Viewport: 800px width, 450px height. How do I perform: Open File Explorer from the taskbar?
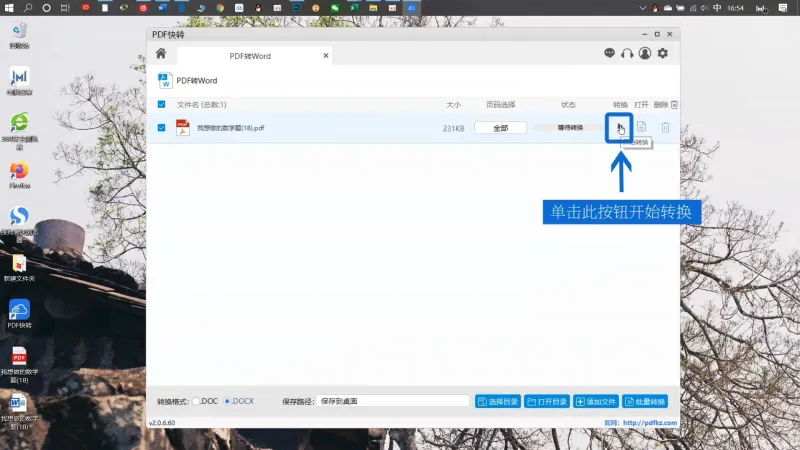(373, 8)
